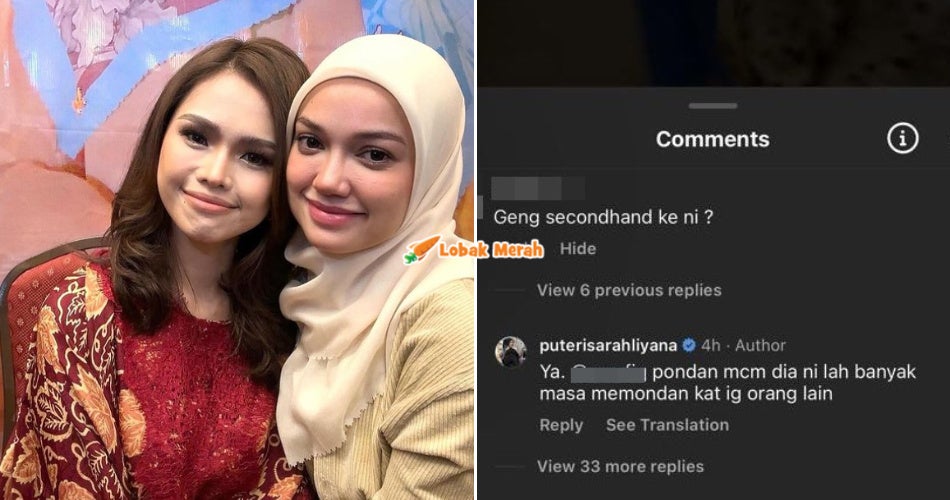Click the Author label
950x500 pixels.
[760, 345]
